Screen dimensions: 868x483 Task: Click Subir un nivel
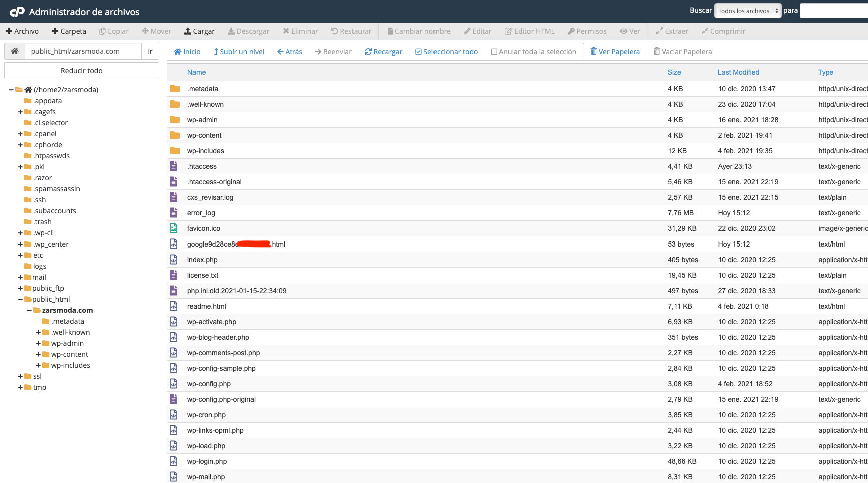[x=239, y=52]
